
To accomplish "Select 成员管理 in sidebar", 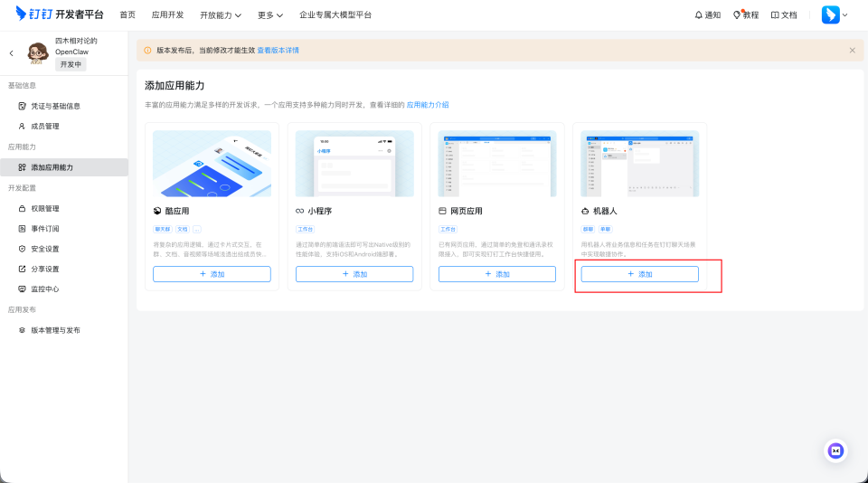I will pyautogui.click(x=64, y=127).
